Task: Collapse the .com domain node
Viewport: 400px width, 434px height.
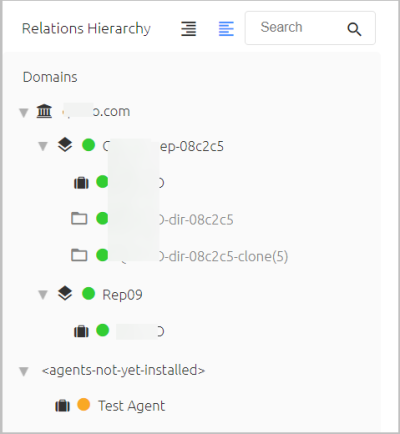Action: [x=24, y=113]
